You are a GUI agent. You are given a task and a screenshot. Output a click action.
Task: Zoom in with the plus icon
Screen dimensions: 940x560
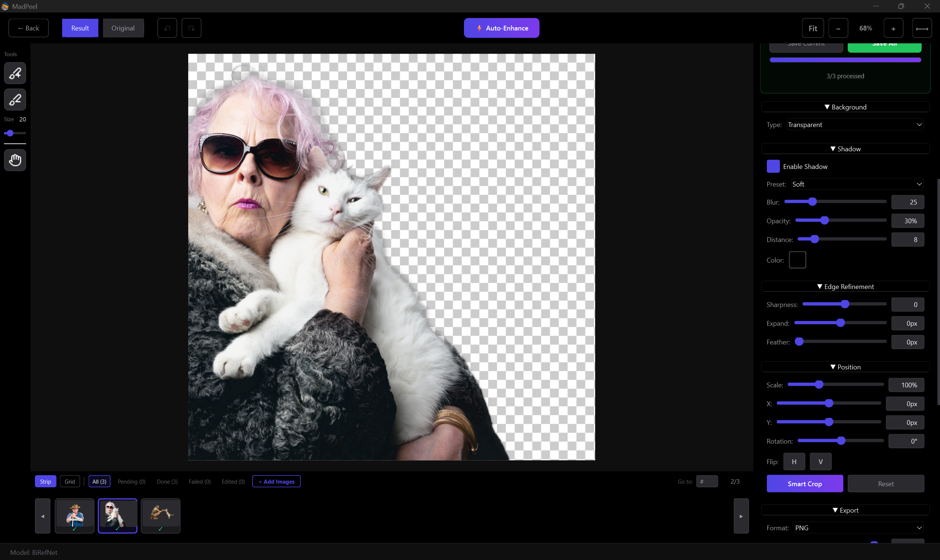pyautogui.click(x=893, y=28)
